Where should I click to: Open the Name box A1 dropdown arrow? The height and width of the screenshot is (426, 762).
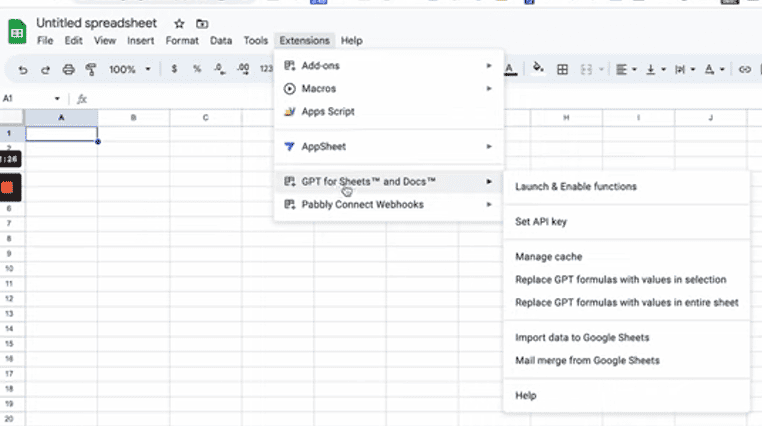click(57, 99)
